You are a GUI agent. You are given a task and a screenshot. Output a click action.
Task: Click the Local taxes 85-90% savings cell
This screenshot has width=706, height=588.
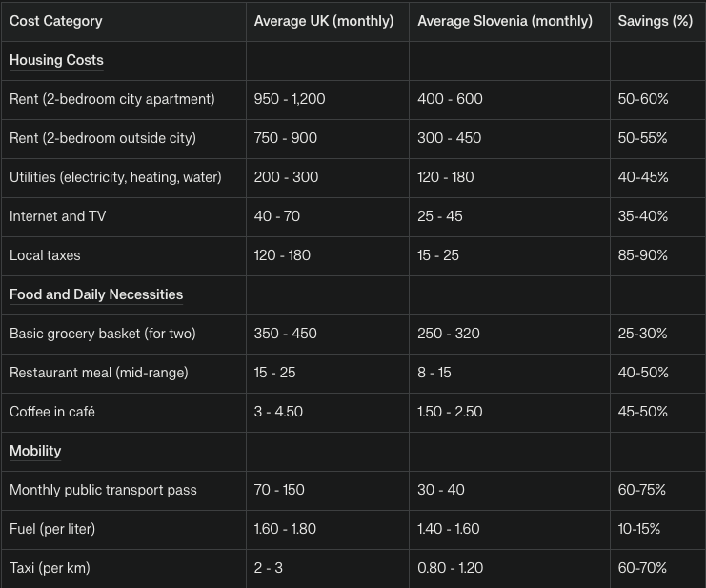pos(642,255)
